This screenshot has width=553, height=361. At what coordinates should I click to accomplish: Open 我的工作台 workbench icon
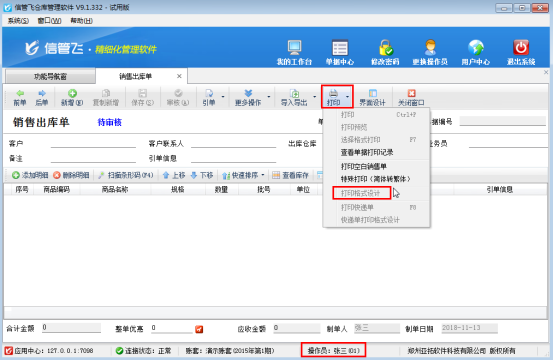tap(294, 47)
